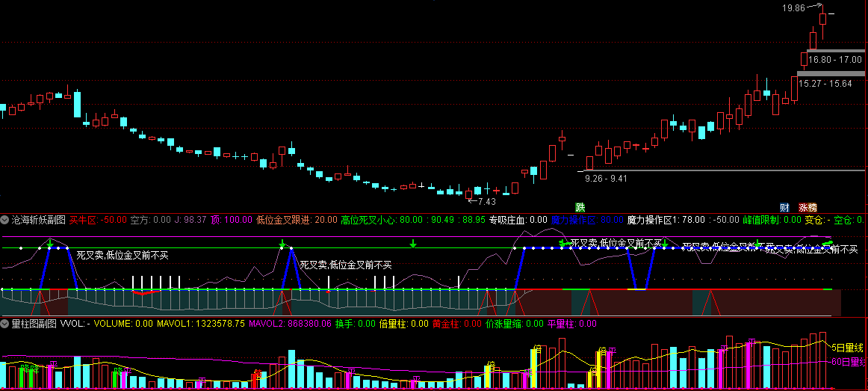Select the MAVOL2: 868380.06 readout
Screen dimensions: 868x391
tap(290, 324)
